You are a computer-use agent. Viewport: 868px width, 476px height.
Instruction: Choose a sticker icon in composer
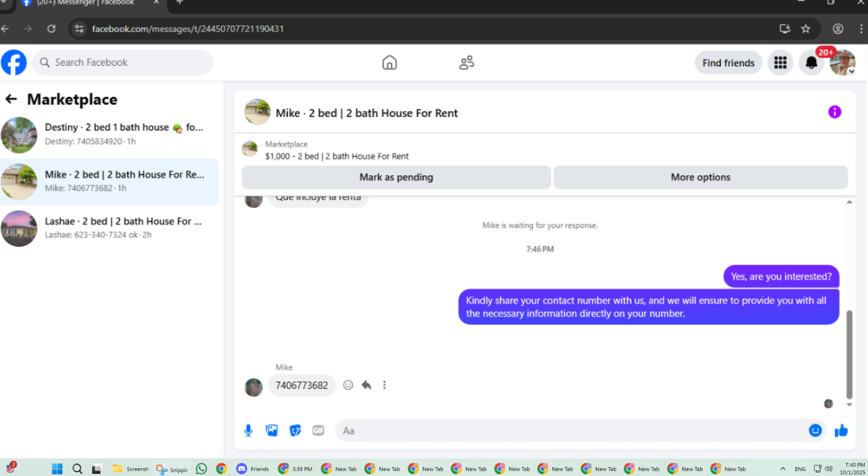[295, 431]
